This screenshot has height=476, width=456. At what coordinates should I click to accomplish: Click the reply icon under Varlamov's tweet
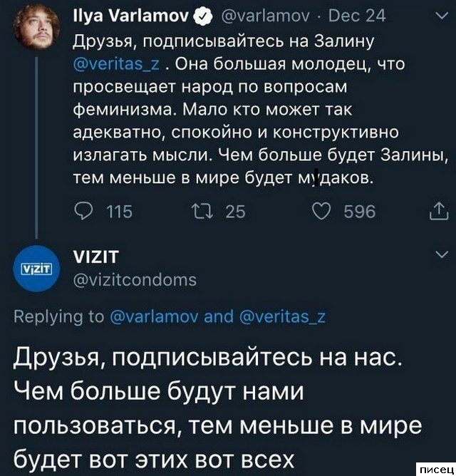[85, 210]
